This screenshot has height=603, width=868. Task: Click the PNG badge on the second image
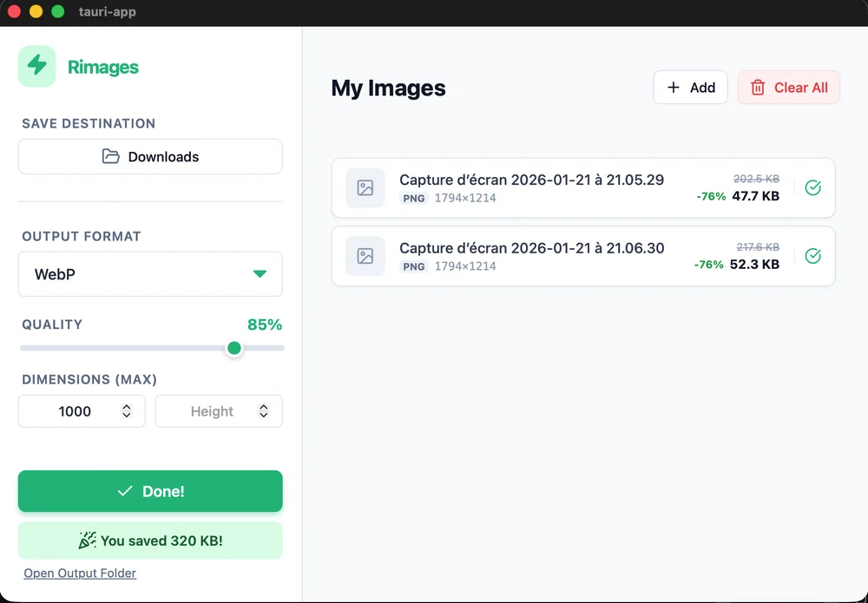413,266
